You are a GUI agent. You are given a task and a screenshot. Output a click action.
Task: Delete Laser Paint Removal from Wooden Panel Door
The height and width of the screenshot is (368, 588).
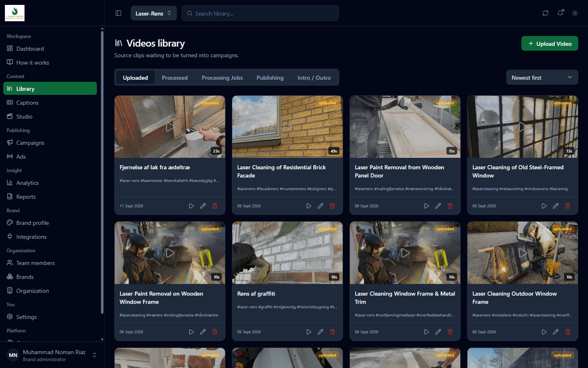point(450,206)
